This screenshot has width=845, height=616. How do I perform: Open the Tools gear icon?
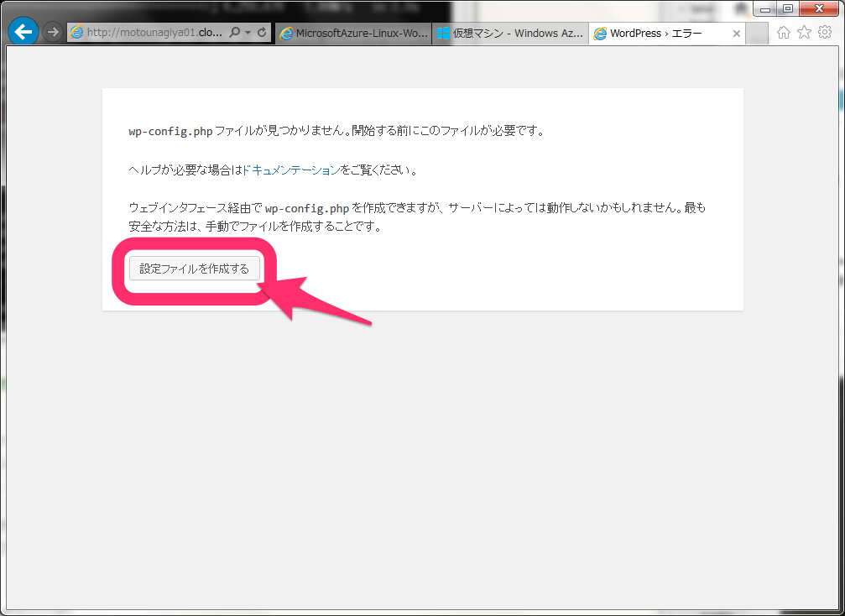825,33
